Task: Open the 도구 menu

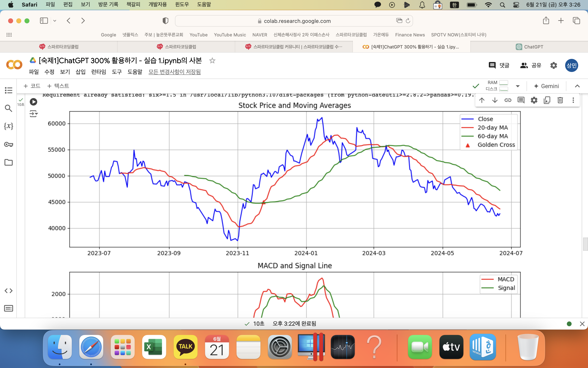Action: (x=117, y=72)
